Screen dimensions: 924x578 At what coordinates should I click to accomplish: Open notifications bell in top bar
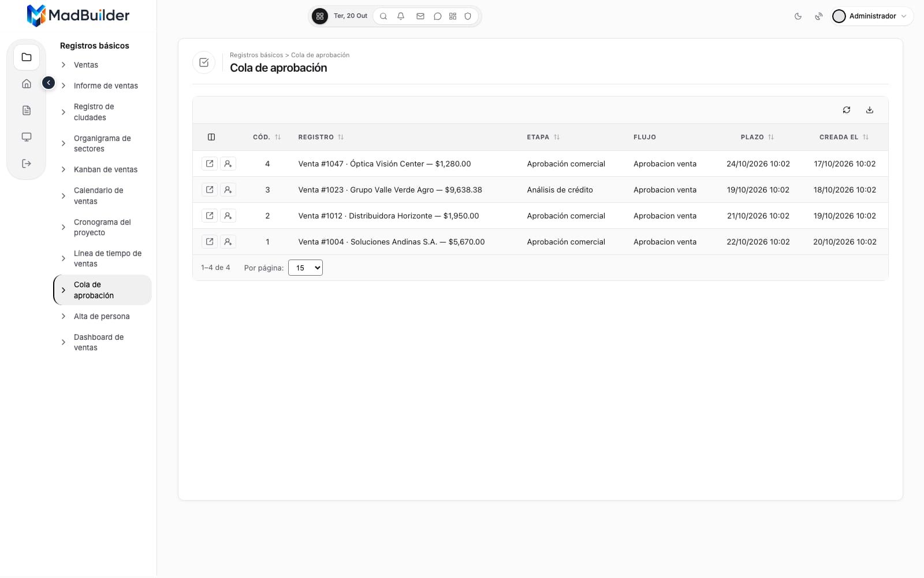401,16
